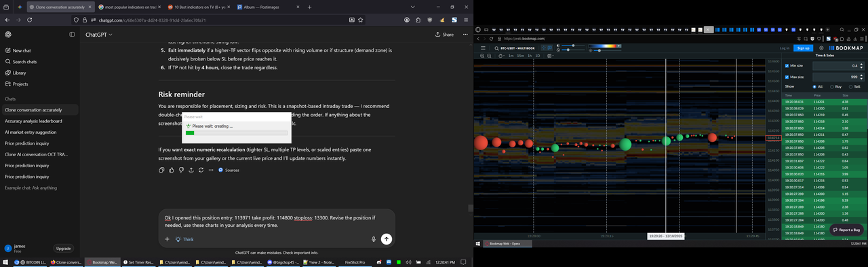This screenshot has height=267, width=868.
Task: Open Bookmap hamburger menu
Action: [x=483, y=48]
